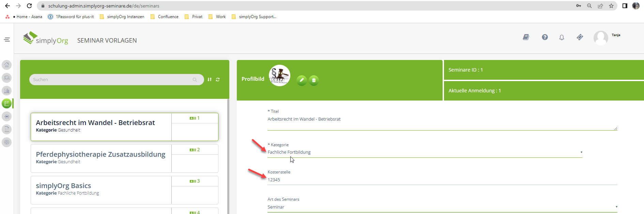The width and height of the screenshot is (644, 214).
Task: Select the Pferdephysiotherapie Zusatzausbildung seminar card
Action: [x=101, y=158]
